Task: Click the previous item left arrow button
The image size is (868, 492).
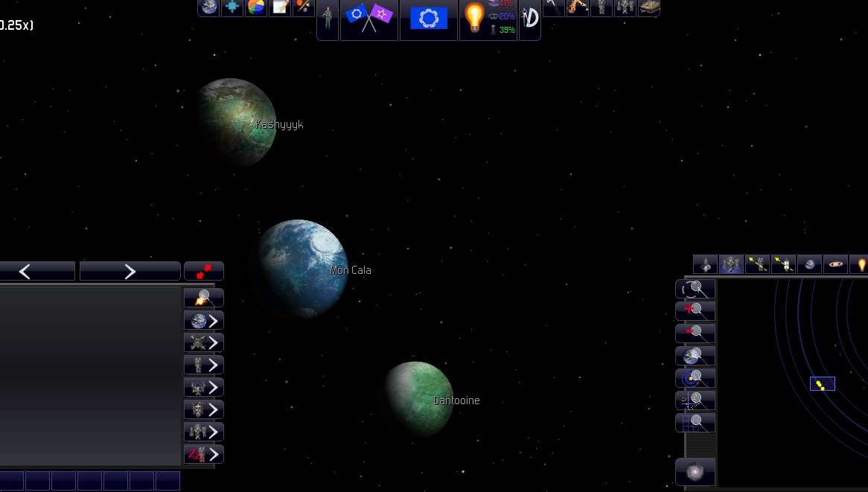Action: (37, 271)
